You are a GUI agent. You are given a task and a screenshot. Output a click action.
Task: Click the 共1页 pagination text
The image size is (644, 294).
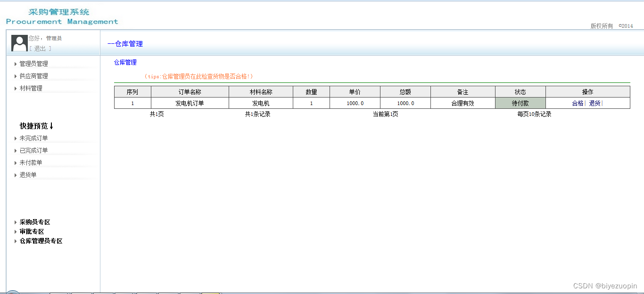point(157,114)
